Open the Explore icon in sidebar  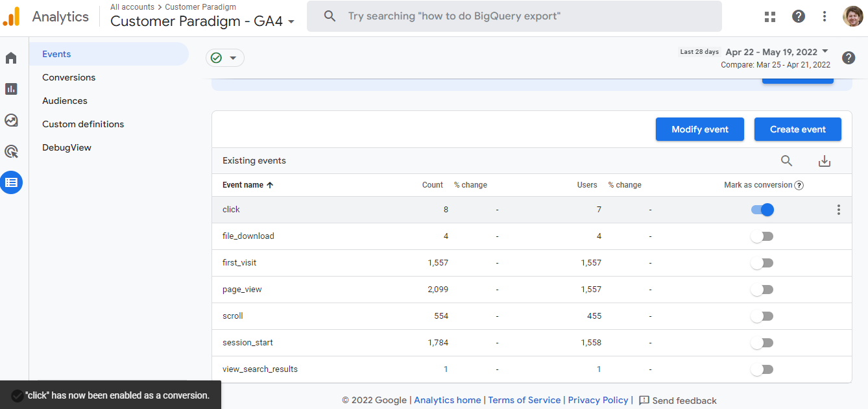pos(11,120)
